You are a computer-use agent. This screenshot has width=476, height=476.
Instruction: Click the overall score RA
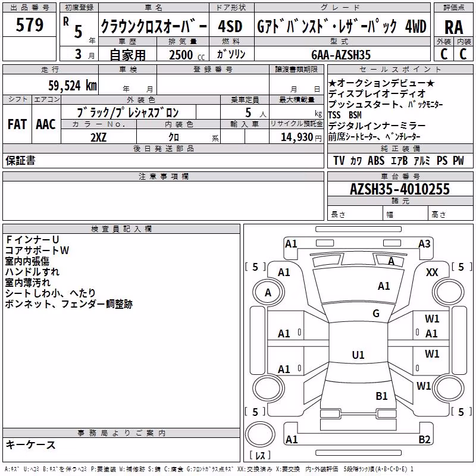pyautogui.click(x=454, y=27)
